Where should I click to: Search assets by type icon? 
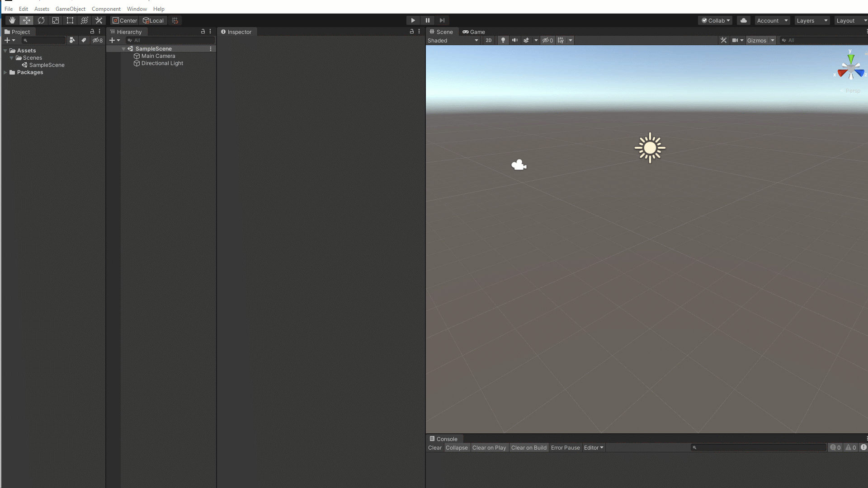72,40
